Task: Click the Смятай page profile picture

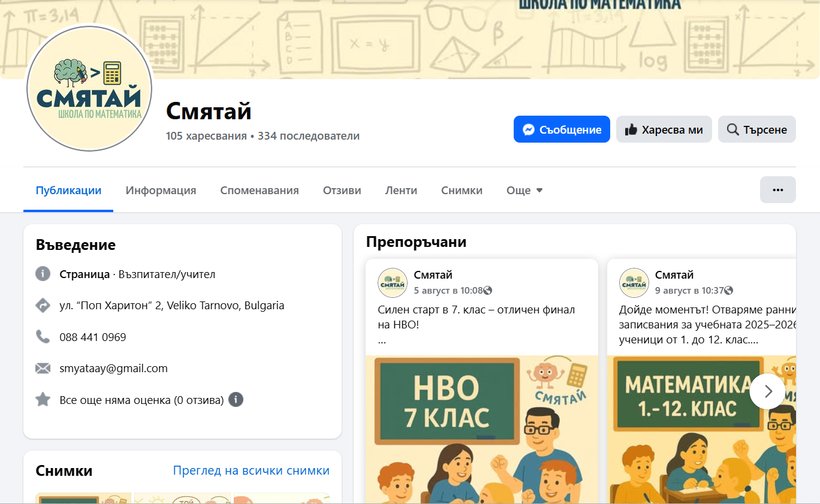Action: tap(90, 88)
